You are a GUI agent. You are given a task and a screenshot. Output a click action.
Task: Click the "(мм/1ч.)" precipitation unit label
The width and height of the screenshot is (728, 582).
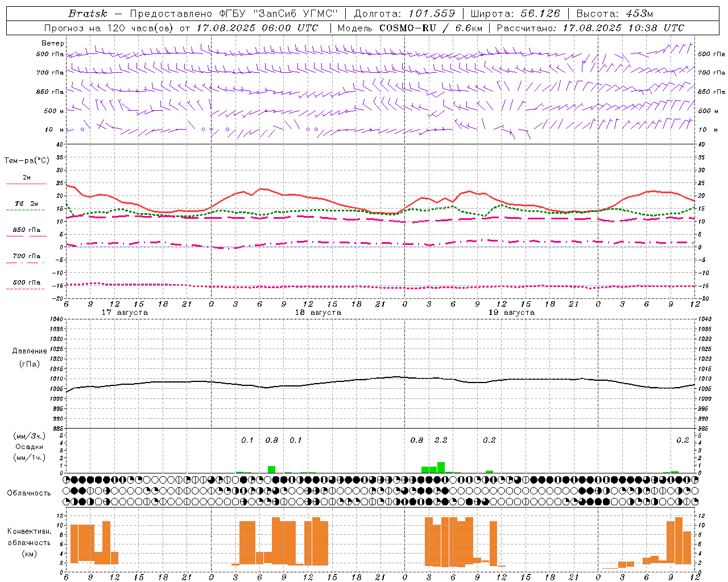pos(29,458)
